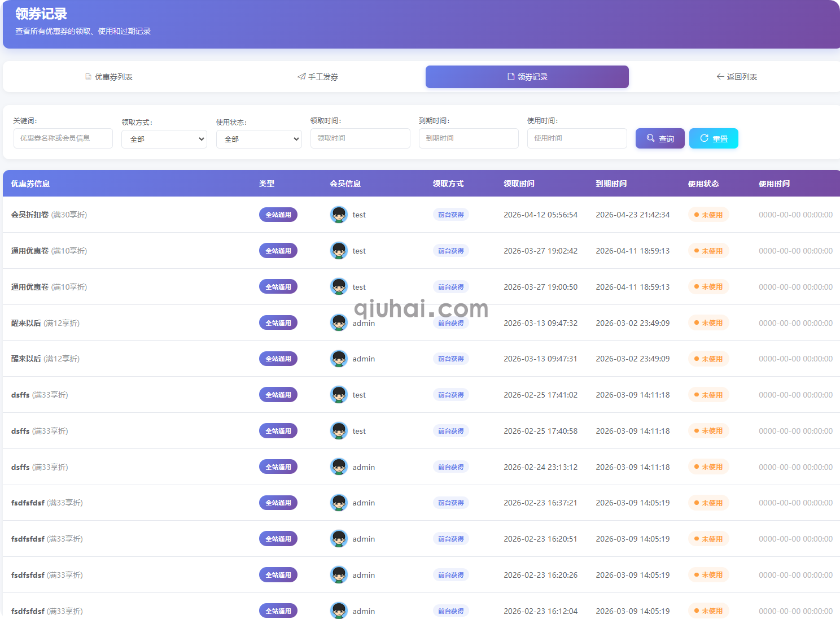Open the 到期时间 date picker field
This screenshot has height=619, width=840.
point(469,138)
